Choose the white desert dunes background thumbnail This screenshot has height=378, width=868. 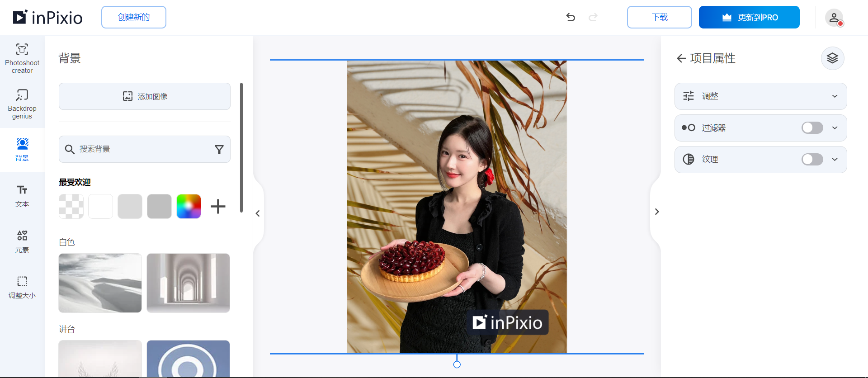[x=100, y=283]
